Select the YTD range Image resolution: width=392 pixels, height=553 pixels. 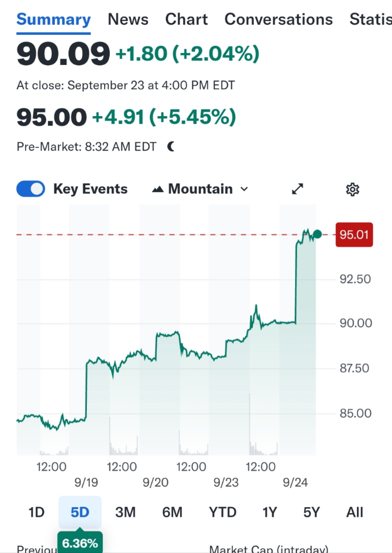[x=222, y=512]
